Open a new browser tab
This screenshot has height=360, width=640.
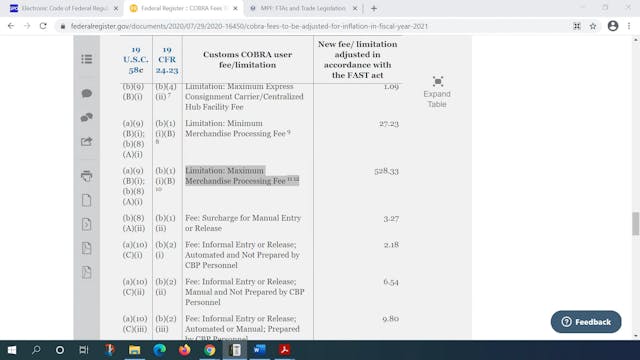pyautogui.click(x=374, y=8)
